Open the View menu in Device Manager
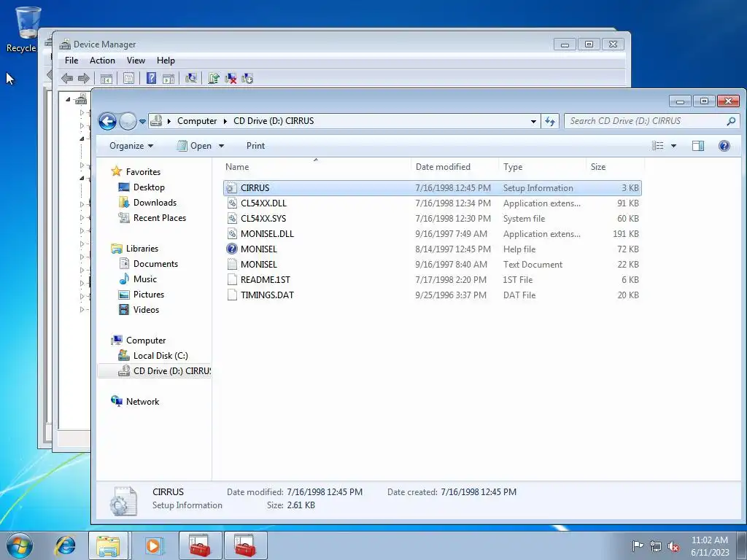Image resolution: width=747 pixels, height=560 pixels. coord(136,61)
